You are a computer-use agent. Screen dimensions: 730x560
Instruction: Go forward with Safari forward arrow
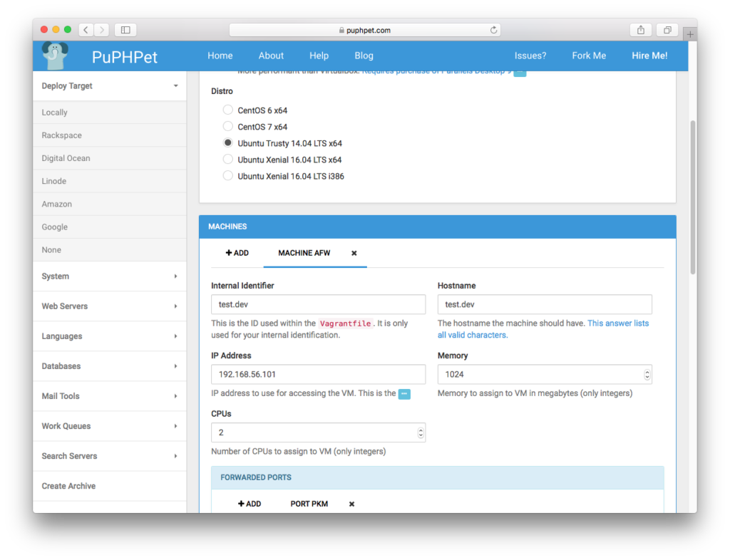(x=101, y=30)
